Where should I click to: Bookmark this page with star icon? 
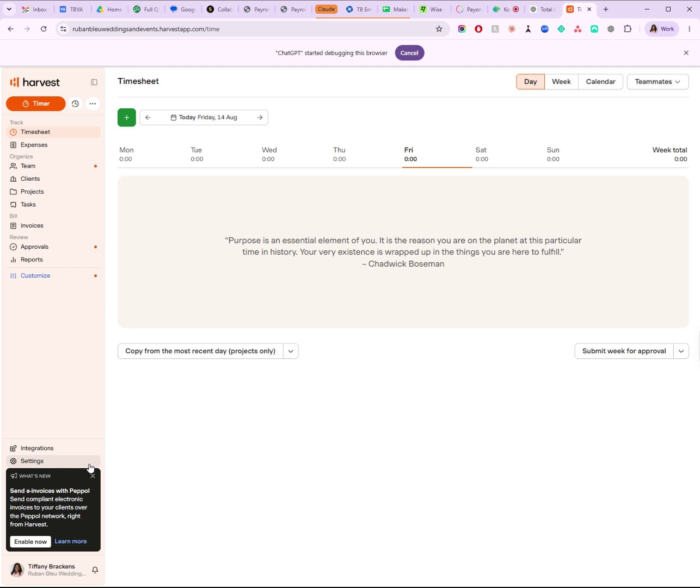tap(439, 29)
